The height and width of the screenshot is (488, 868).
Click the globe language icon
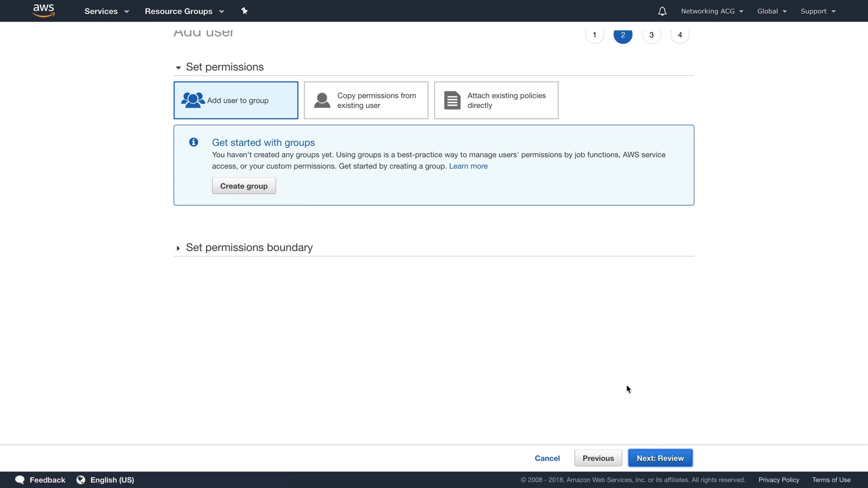point(81,480)
